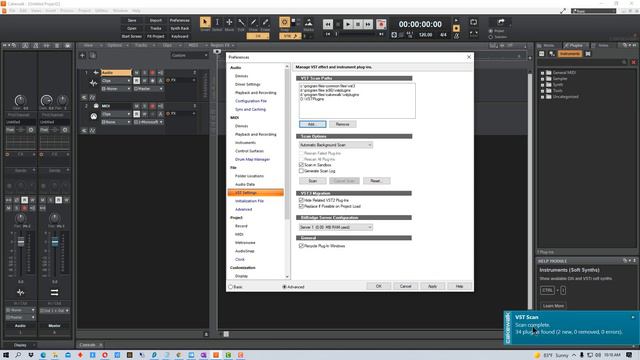This screenshot has height=360, width=640.
Task: Arm track 1 Audio for recording
Action: tap(152, 73)
